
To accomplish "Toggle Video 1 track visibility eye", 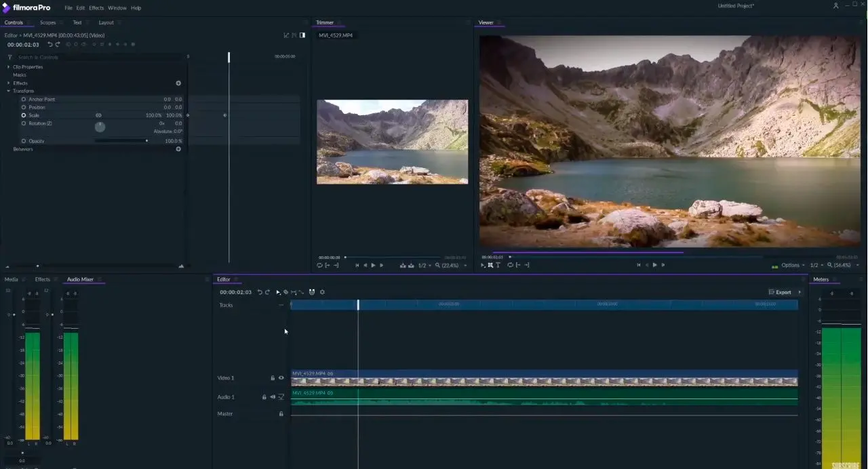I will pos(281,378).
